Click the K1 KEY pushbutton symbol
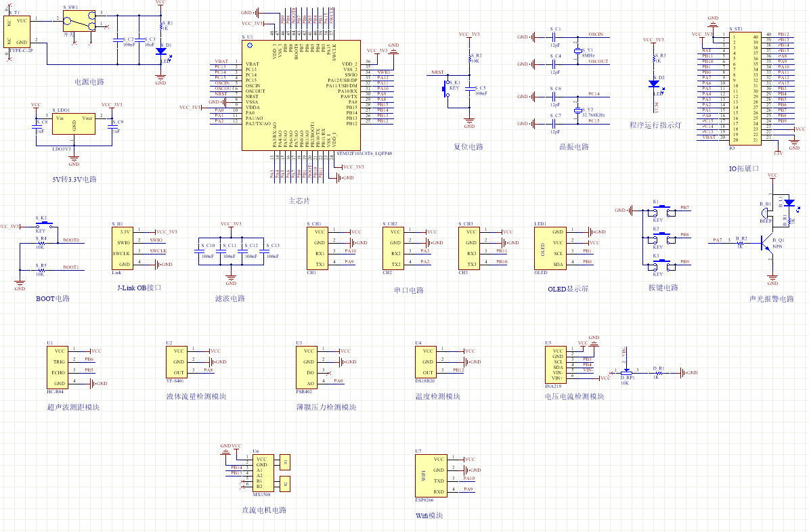The width and height of the screenshot is (809, 532). (663, 210)
